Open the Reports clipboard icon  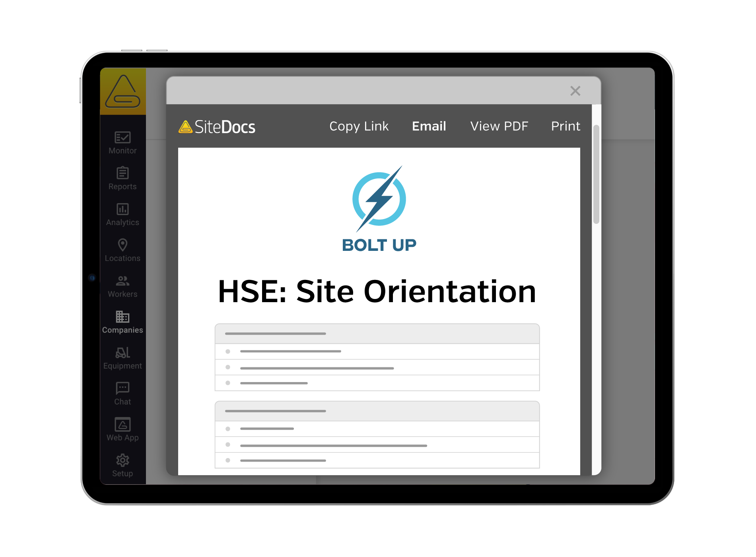[122, 173]
